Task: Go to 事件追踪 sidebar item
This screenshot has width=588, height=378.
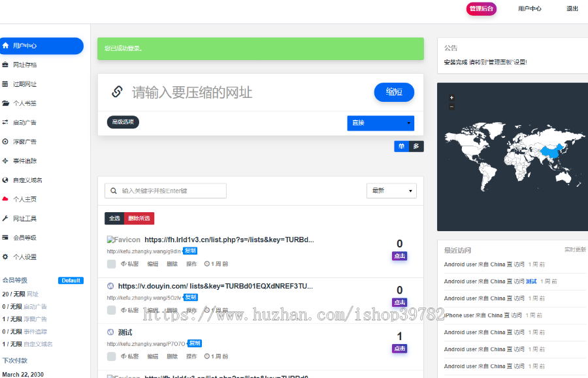Action: [25, 161]
